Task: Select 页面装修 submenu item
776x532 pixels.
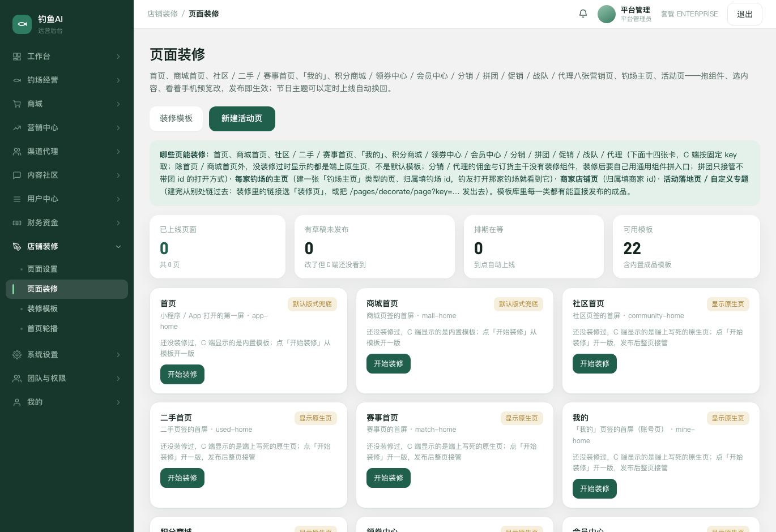Action: [x=67, y=289]
